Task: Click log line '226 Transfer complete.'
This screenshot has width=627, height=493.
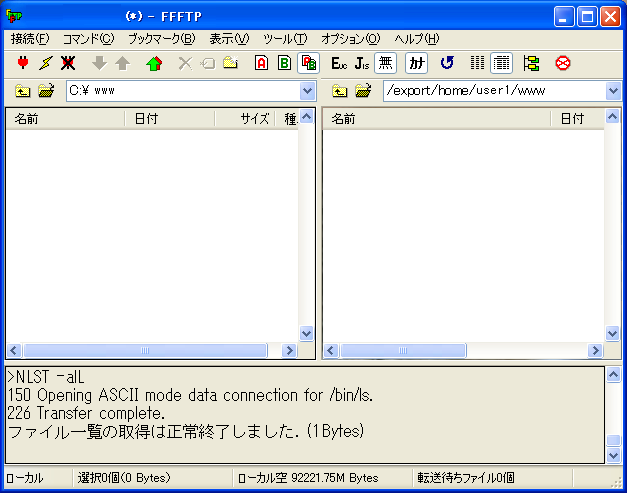Action: tap(86, 413)
